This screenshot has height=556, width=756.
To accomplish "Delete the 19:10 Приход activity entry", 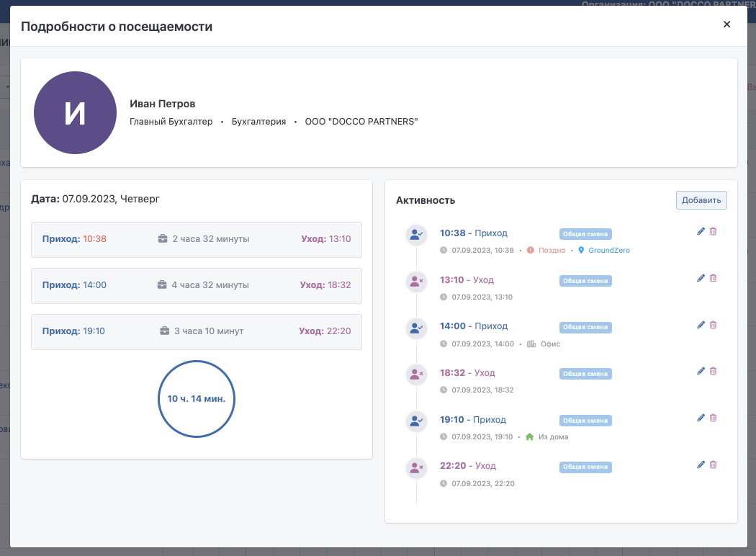I will 713,418.
